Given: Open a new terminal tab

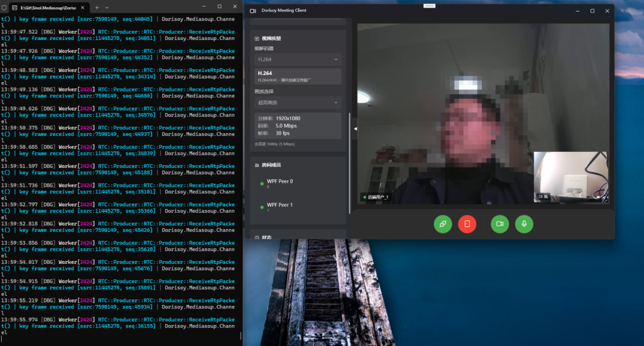Looking at the screenshot, I should [x=97, y=7].
